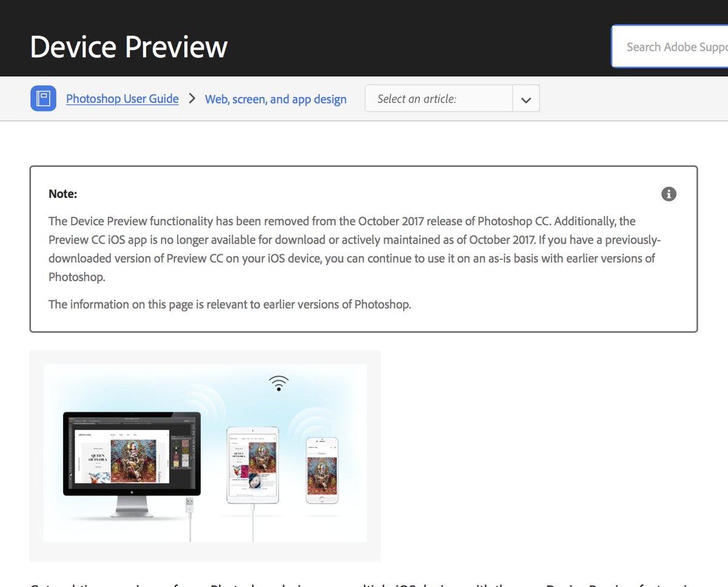
Task: Focus the Search Adobe Support field
Action: tap(670, 47)
